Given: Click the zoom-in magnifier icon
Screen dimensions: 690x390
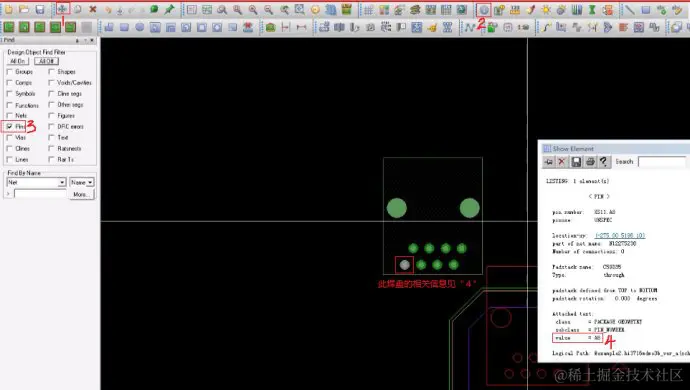Looking at the screenshot, I should tap(253, 9).
